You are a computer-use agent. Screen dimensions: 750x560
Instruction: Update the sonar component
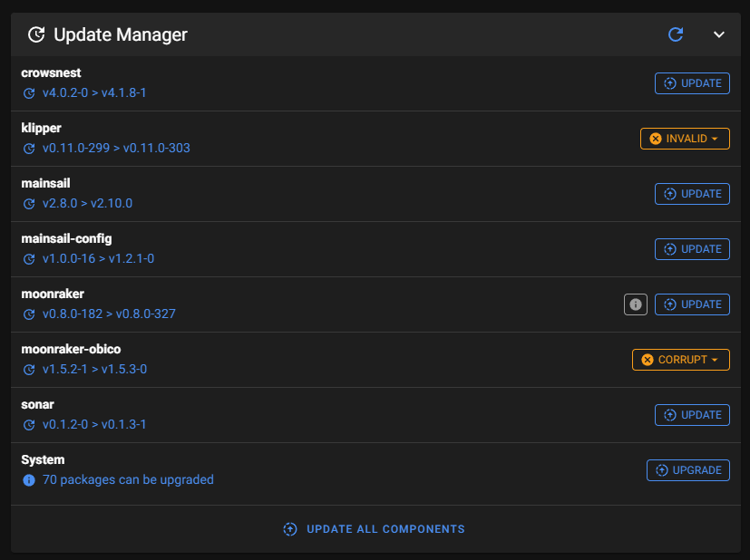692,415
